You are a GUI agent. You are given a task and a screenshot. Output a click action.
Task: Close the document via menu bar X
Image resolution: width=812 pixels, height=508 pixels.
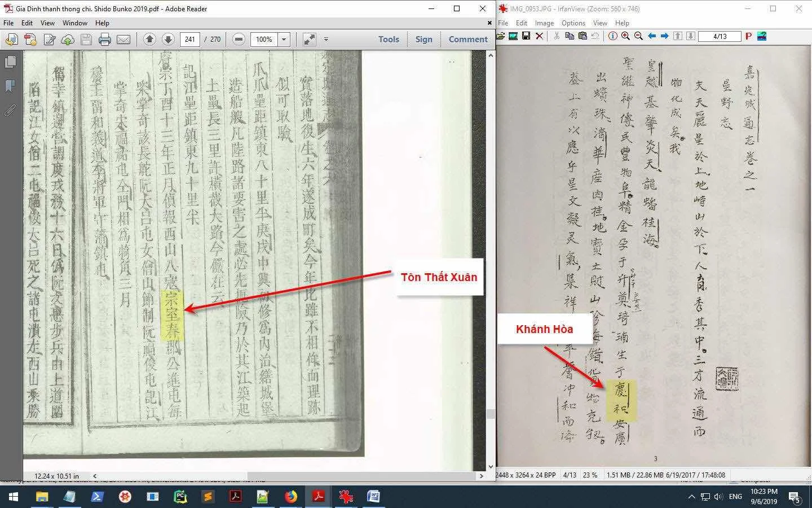489,23
